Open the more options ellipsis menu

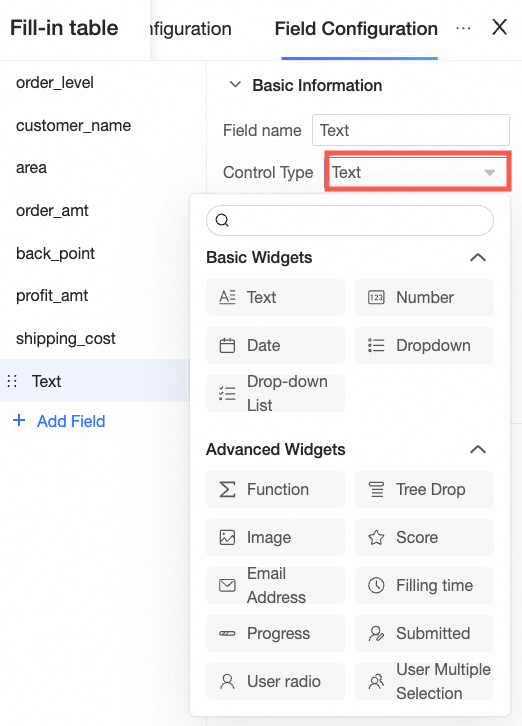click(463, 28)
